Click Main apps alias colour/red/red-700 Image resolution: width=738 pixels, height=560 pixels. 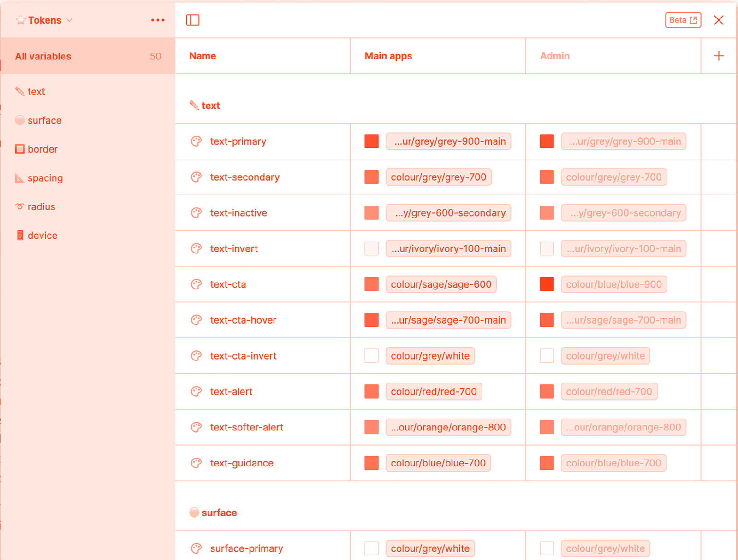[434, 391]
